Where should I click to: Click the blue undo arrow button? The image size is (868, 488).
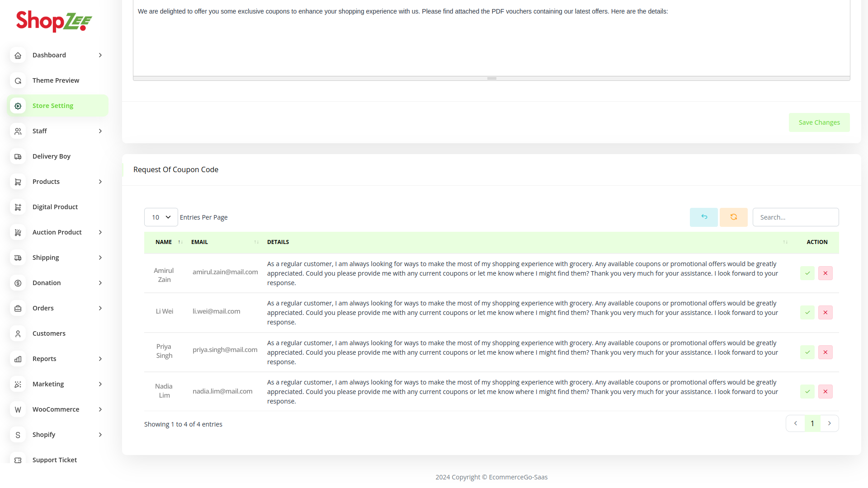tap(703, 217)
